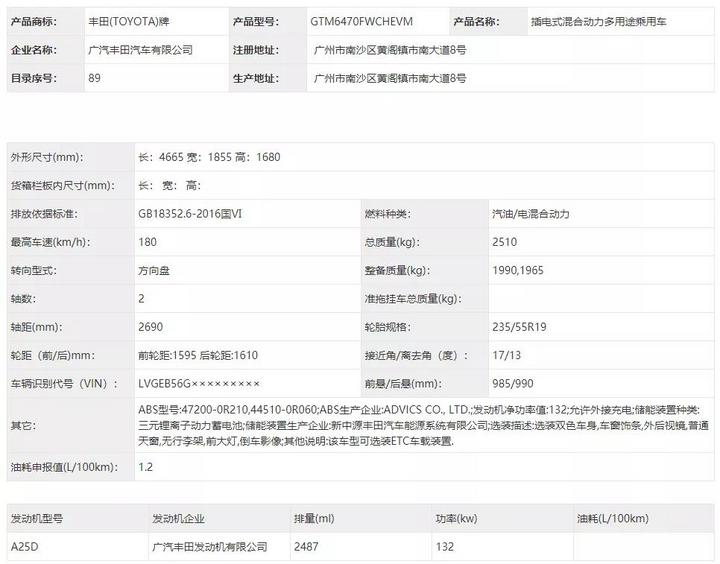Click the 产品名称 label
Viewport: 720px width, 564px height.
coord(476,22)
